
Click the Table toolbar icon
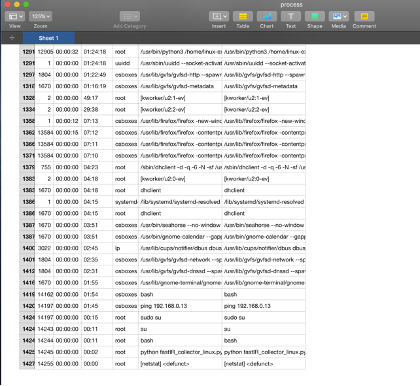pos(243,16)
